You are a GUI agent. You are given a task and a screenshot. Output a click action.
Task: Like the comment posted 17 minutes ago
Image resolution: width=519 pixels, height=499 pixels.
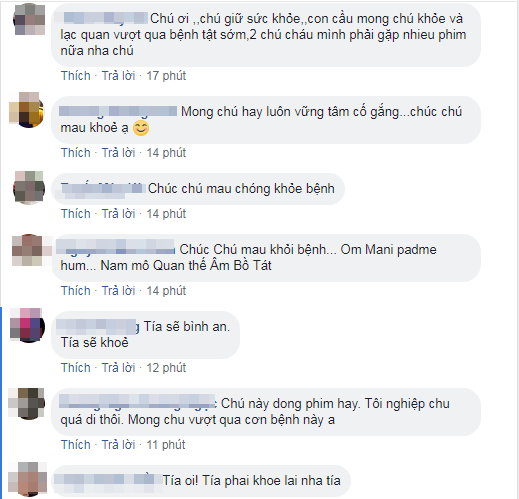click(76, 76)
